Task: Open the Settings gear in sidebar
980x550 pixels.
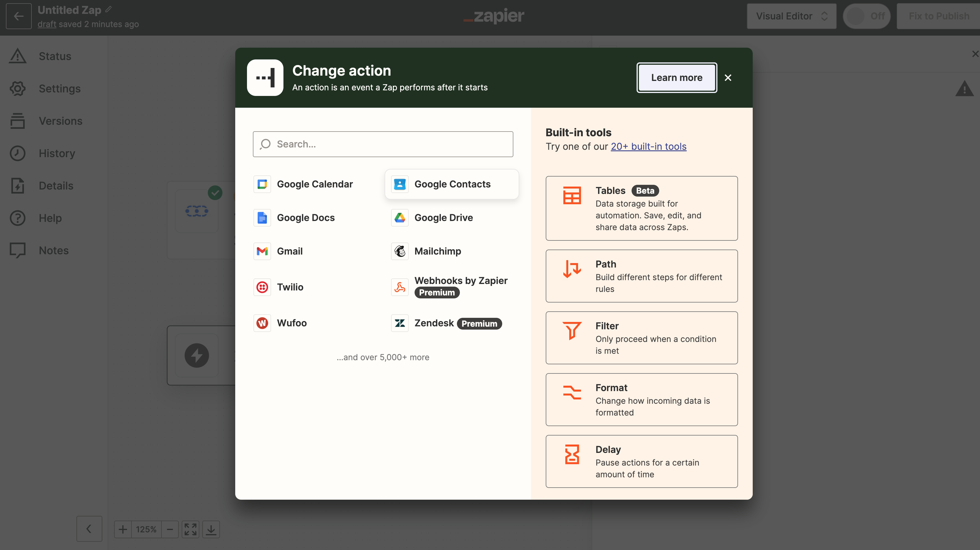Action: click(18, 88)
